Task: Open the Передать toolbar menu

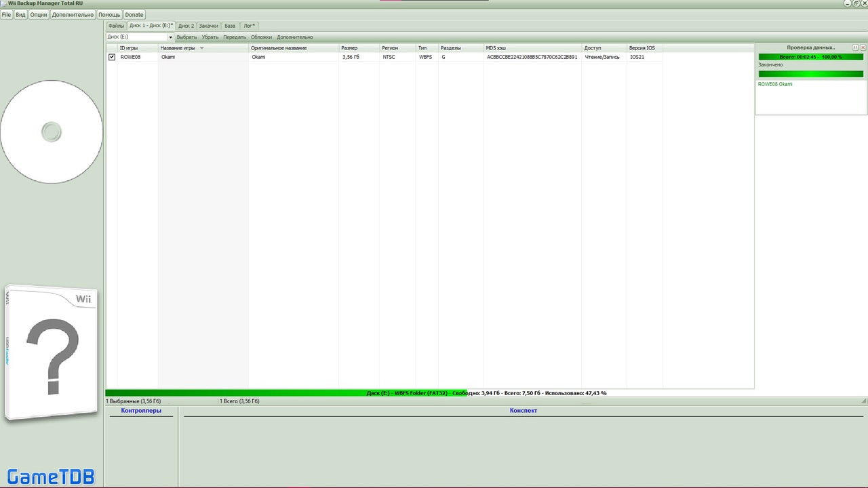Action: [235, 37]
